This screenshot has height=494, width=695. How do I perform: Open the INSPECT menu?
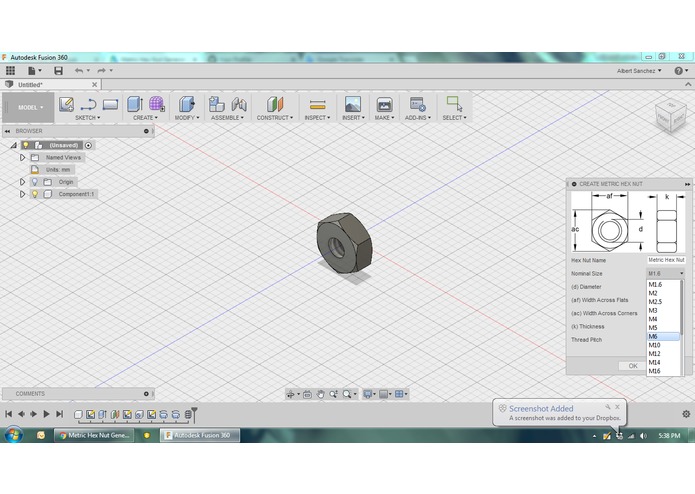[x=317, y=118]
